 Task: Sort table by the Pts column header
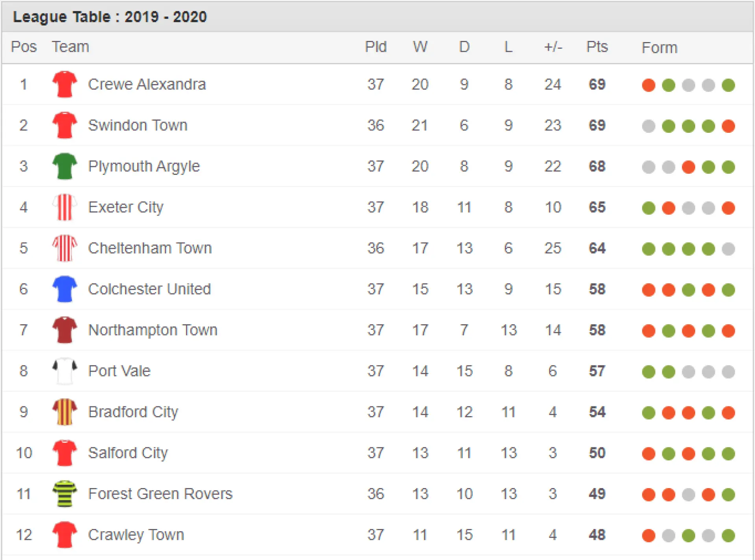(597, 47)
